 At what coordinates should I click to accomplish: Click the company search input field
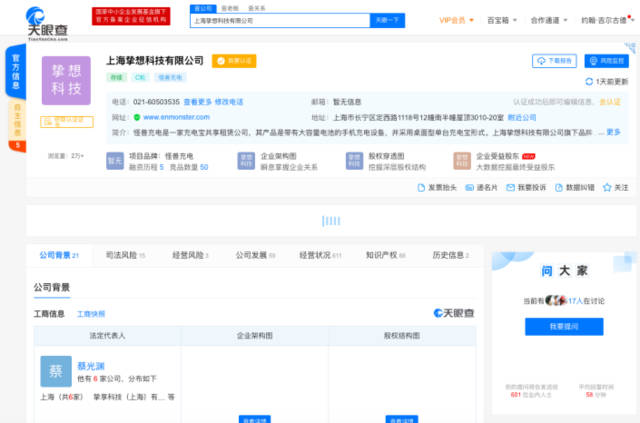coord(275,19)
